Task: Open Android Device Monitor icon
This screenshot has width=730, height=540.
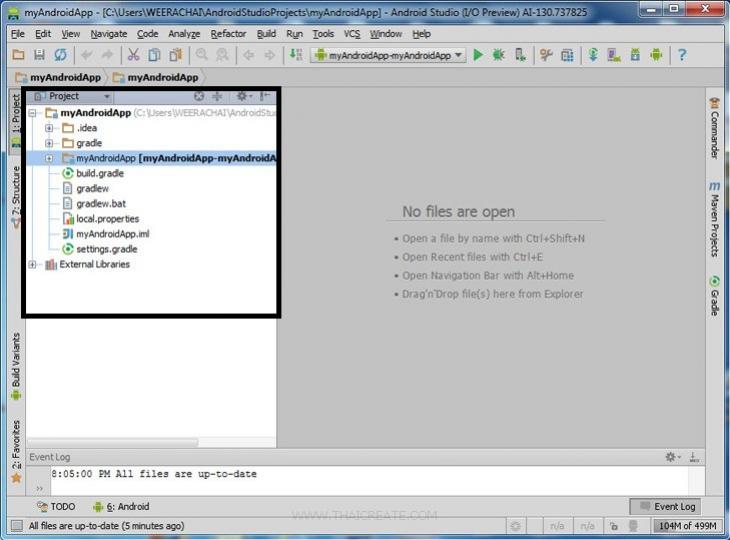Action: click(656, 55)
